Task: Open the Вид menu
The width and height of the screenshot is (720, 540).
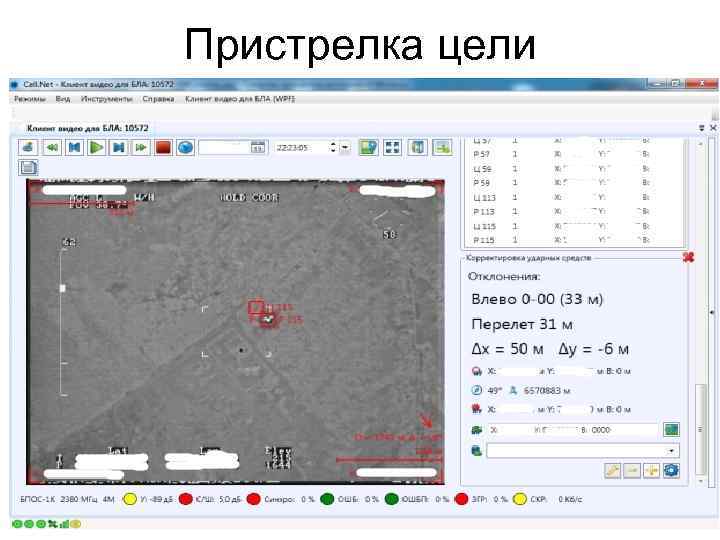Action: point(63,99)
